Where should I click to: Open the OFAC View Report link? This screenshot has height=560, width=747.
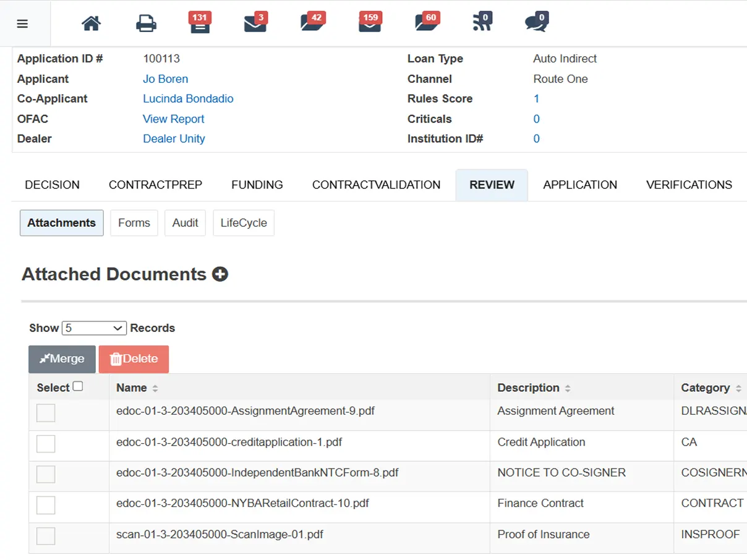click(x=174, y=119)
